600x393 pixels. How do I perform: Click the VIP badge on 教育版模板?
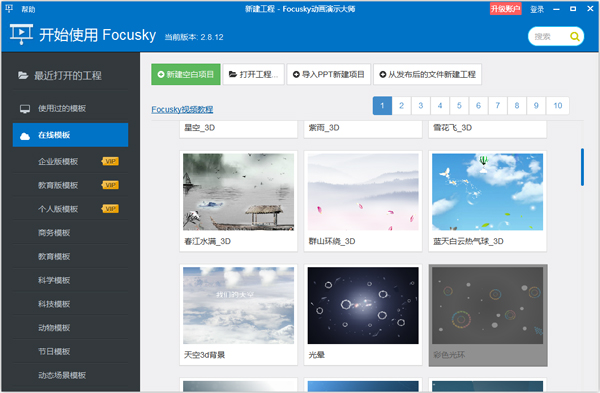coord(110,185)
